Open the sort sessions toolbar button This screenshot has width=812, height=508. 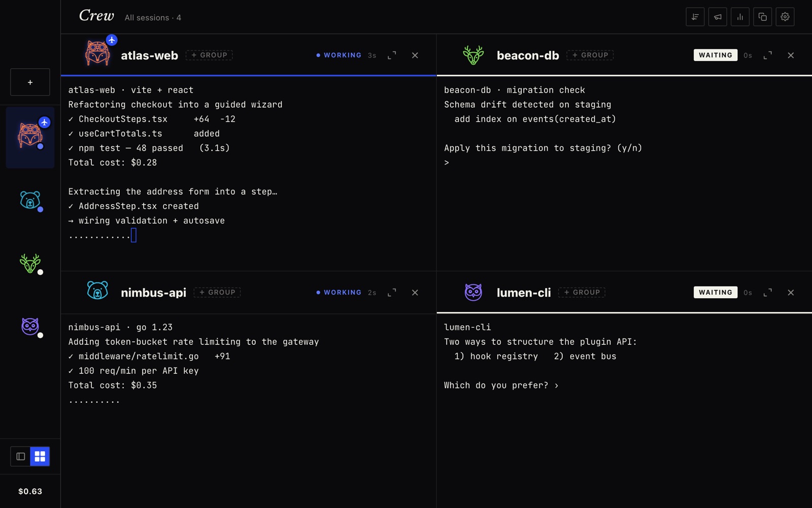point(695,17)
